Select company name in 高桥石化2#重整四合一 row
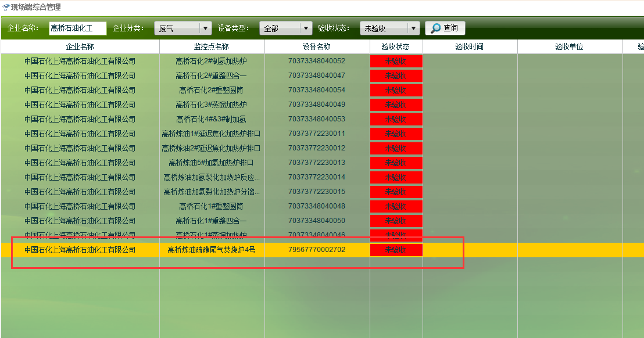Viewport: 644px width, 338px height. (80, 75)
